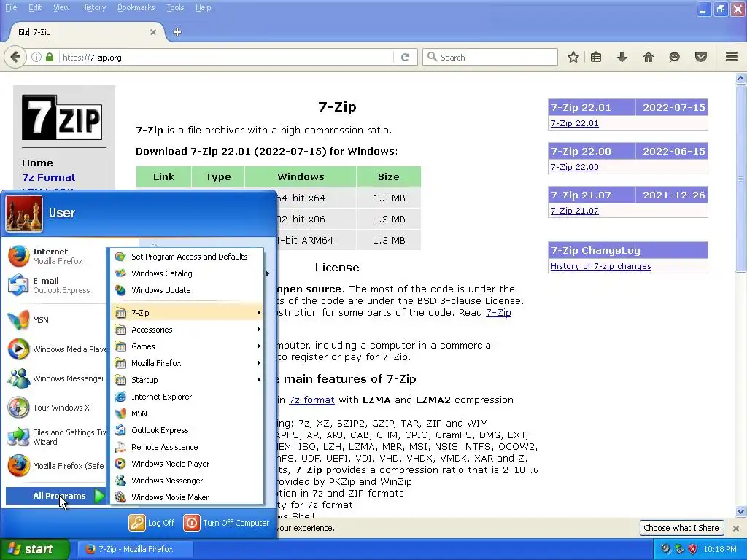The image size is (747, 560).
Task: Launch Mozilla Firefox (Safe Mode) entry
Action: coord(55,466)
